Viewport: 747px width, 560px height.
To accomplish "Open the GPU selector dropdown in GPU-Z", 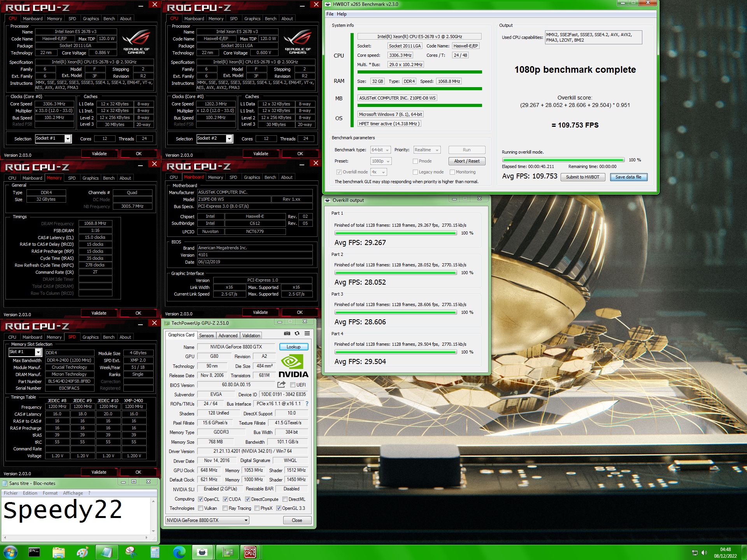I will [x=207, y=520].
